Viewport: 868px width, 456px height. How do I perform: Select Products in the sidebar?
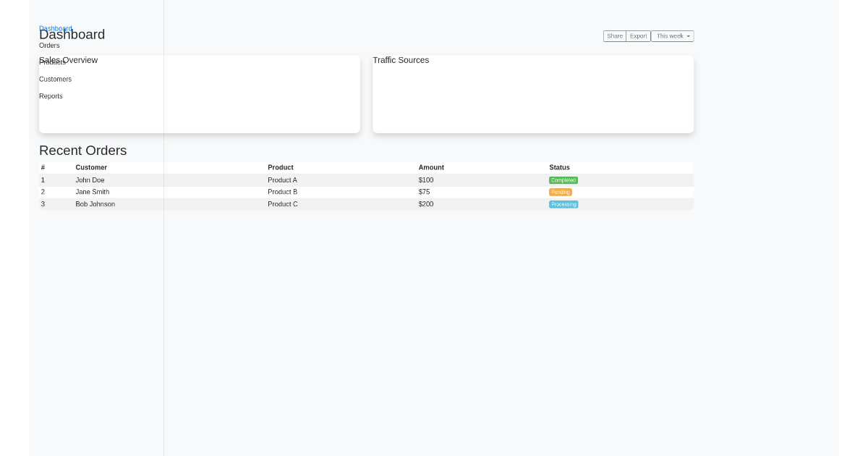pos(50,62)
